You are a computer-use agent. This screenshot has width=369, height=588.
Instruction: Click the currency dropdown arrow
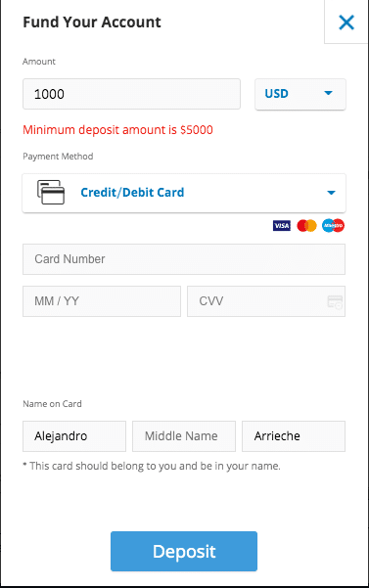pos(328,93)
